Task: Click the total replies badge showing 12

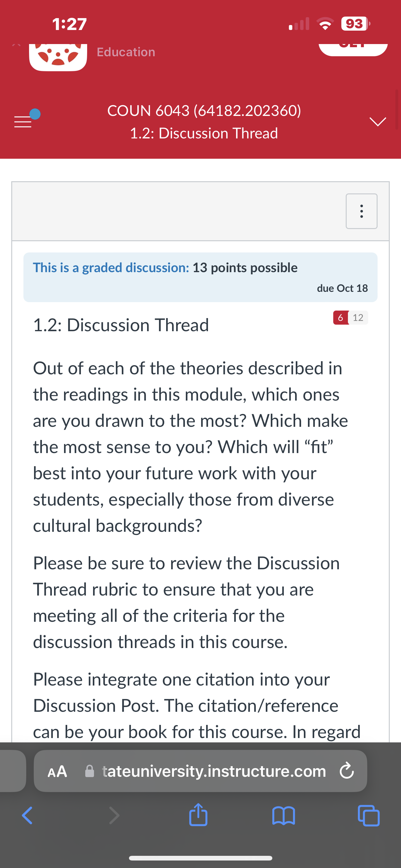Action: click(358, 317)
